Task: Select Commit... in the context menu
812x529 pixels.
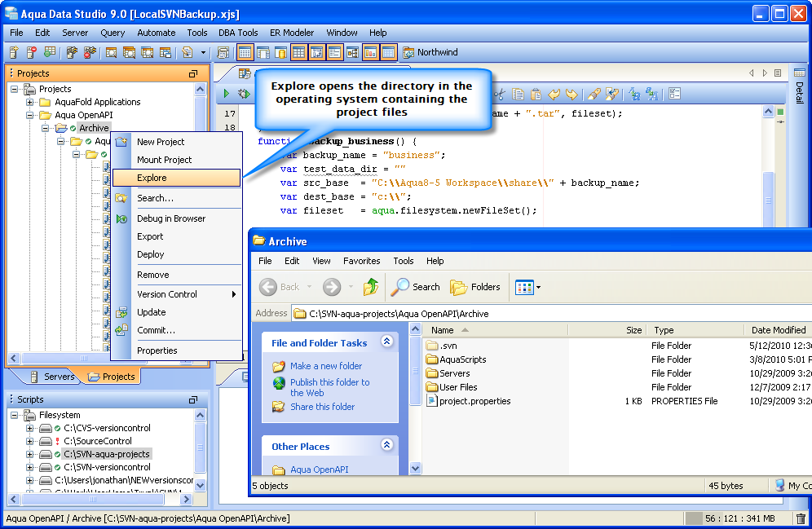Action: [x=177, y=330]
